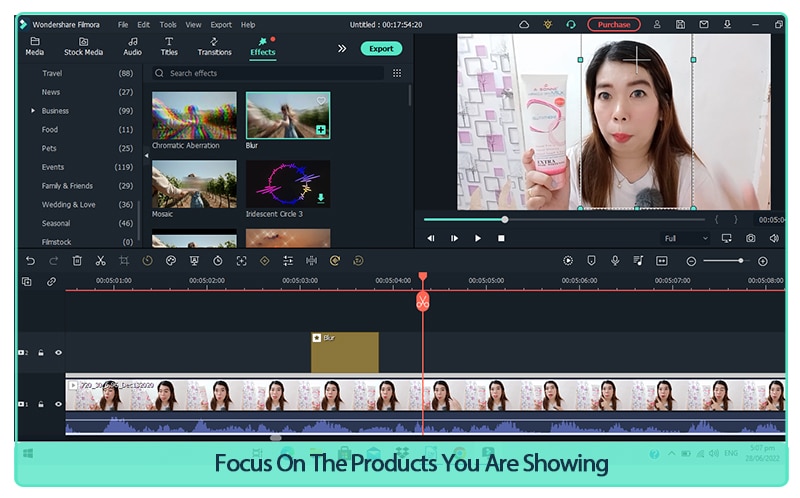Toggle the auto ripple link icon

[51, 282]
